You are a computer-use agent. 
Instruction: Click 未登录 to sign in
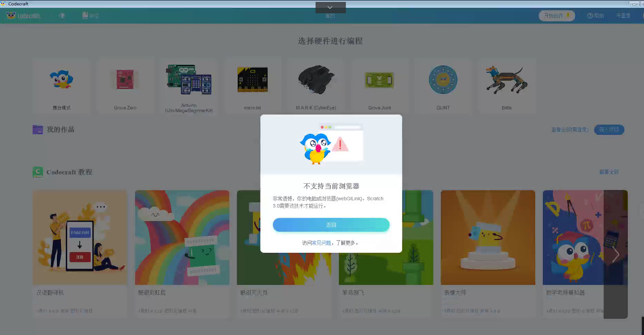[623, 16]
